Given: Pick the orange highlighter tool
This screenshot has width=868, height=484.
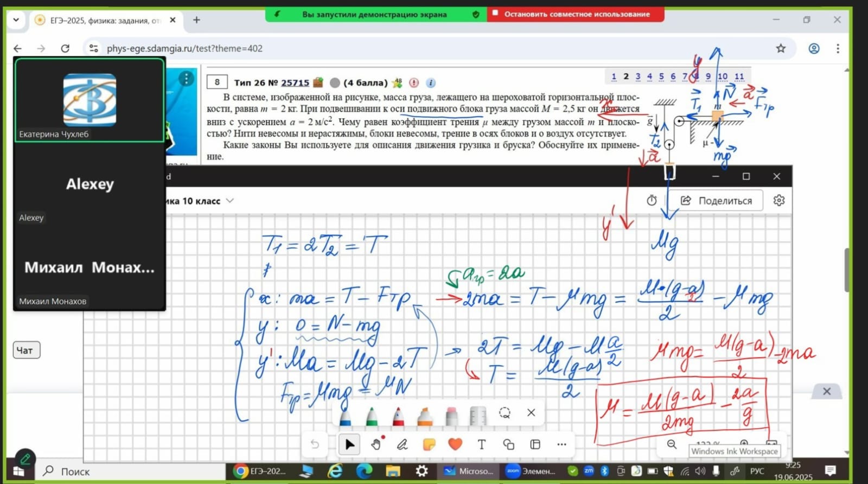Looking at the screenshot, I should point(425,417).
